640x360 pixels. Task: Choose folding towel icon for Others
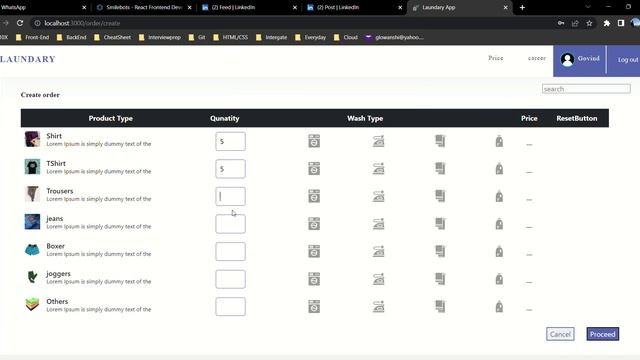(x=440, y=307)
